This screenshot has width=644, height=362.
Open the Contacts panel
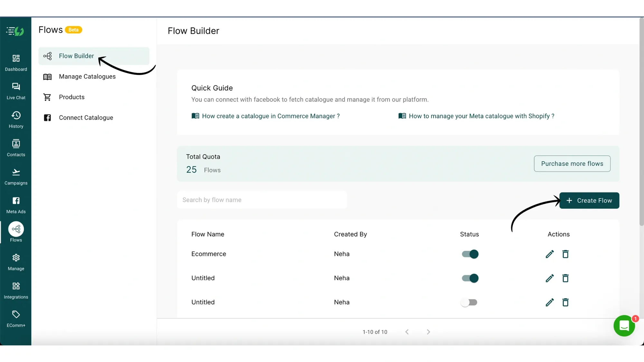16,147
